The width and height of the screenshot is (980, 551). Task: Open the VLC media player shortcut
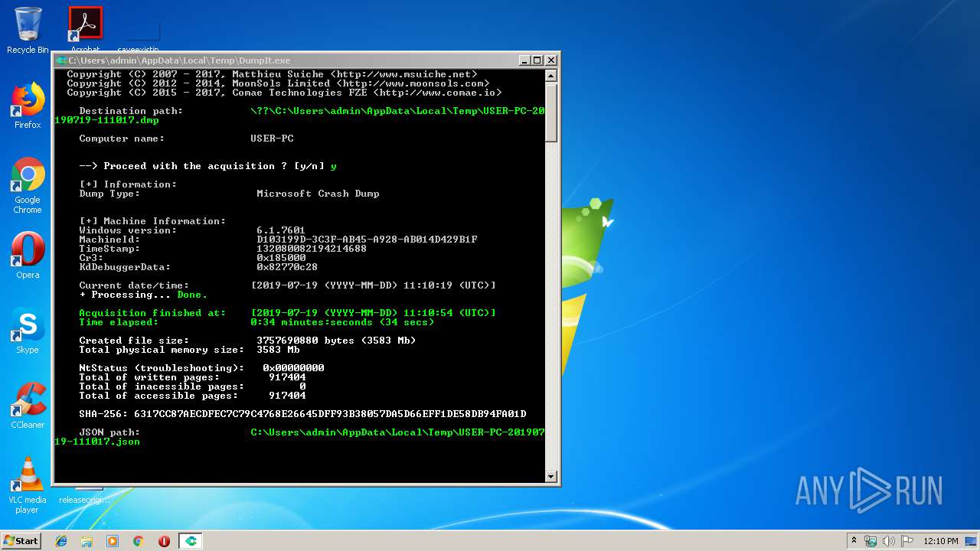coord(28,485)
